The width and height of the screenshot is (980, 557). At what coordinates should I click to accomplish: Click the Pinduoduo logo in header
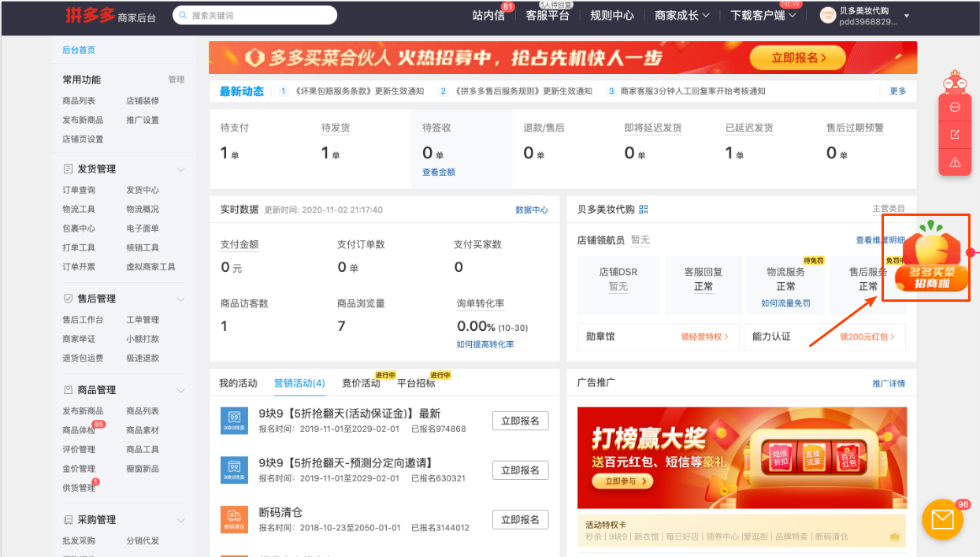click(x=89, y=15)
